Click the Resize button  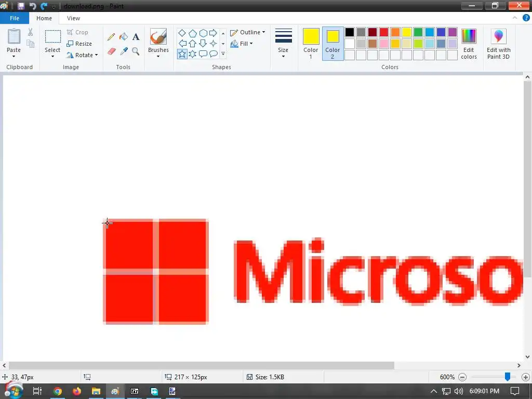pyautogui.click(x=79, y=44)
